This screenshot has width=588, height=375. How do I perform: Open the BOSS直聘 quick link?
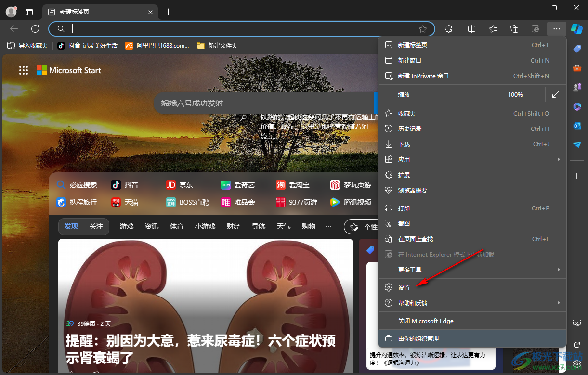pos(188,202)
